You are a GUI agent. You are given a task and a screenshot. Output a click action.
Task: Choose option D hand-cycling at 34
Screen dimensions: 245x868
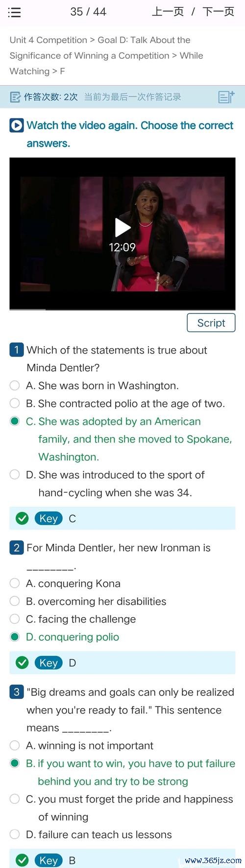tap(107, 484)
